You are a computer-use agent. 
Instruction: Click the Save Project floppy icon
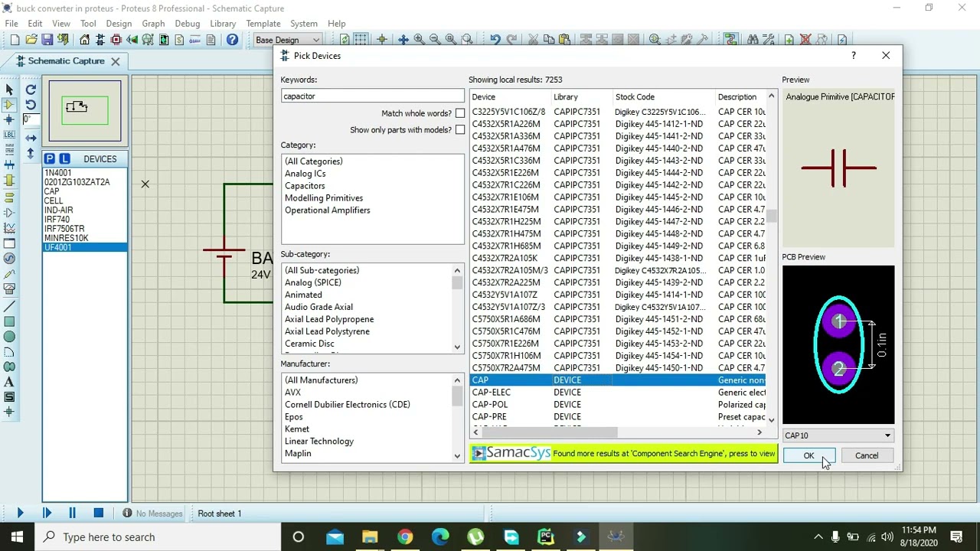[47, 40]
